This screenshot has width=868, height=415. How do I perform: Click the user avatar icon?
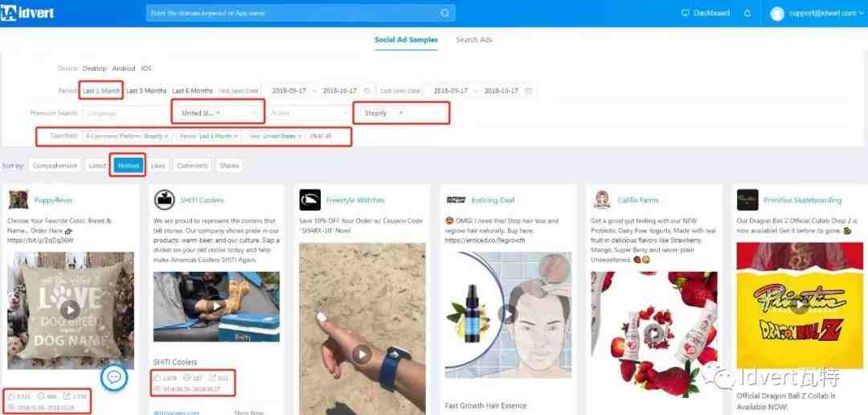pos(777,14)
